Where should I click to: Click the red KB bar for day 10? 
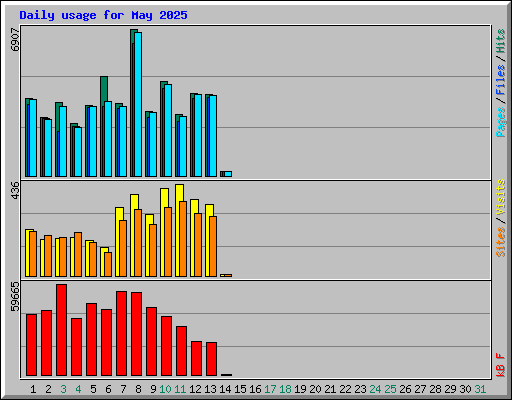tap(166, 346)
